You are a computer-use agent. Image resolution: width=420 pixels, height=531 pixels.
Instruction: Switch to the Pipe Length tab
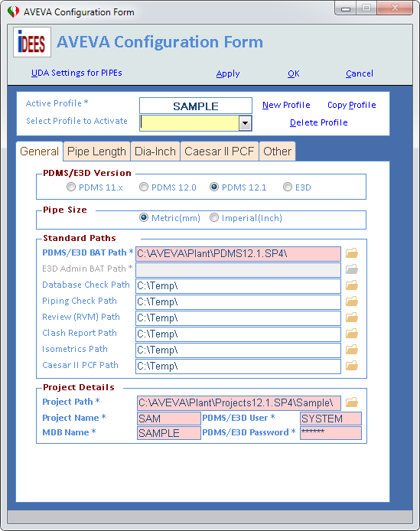pyautogui.click(x=96, y=151)
